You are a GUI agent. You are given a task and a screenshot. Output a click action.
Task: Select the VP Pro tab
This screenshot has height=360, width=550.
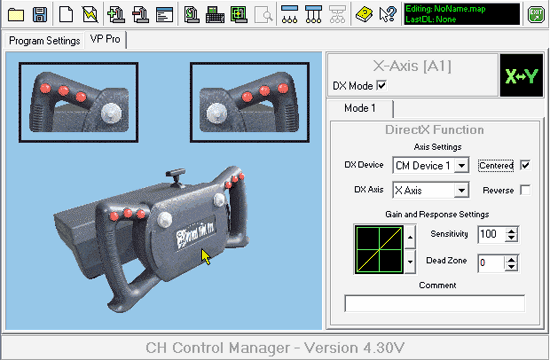point(105,39)
